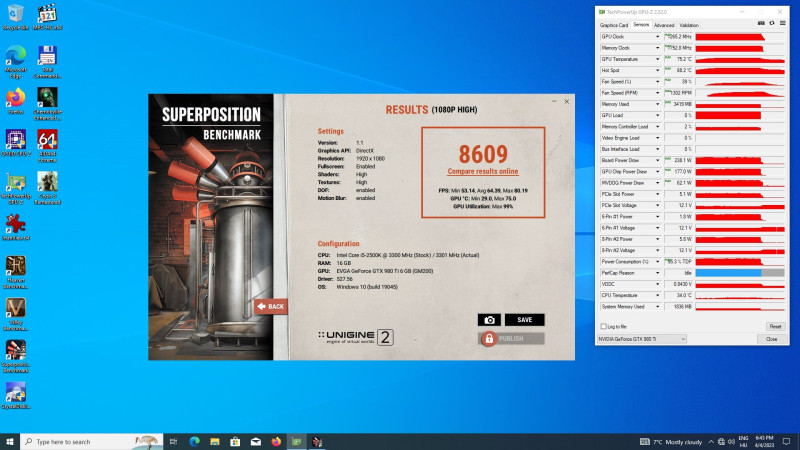Select the IrfanView 64 desktop icon
This screenshot has width=800, height=450.
click(x=15, y=227)
